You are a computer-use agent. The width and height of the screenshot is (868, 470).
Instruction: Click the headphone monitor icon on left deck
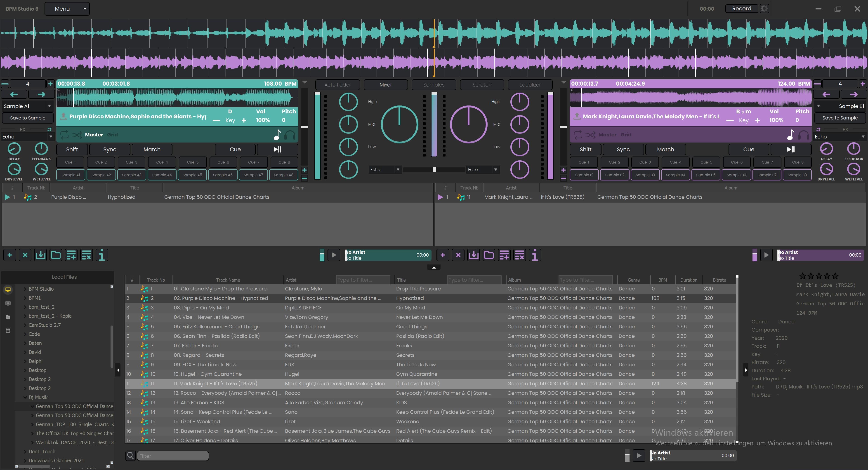(290, 135)
